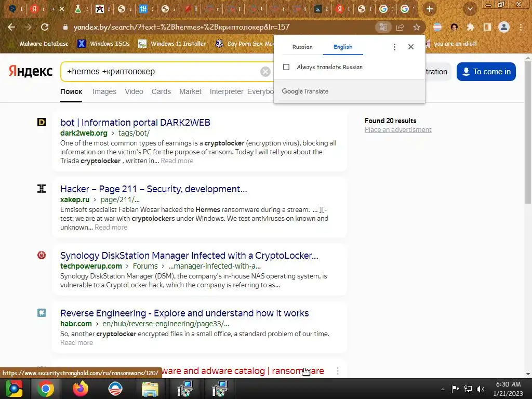This screenshot has width=532, height=399.
Task: Click the forward navigation arrow
Action: pos(28,27)
